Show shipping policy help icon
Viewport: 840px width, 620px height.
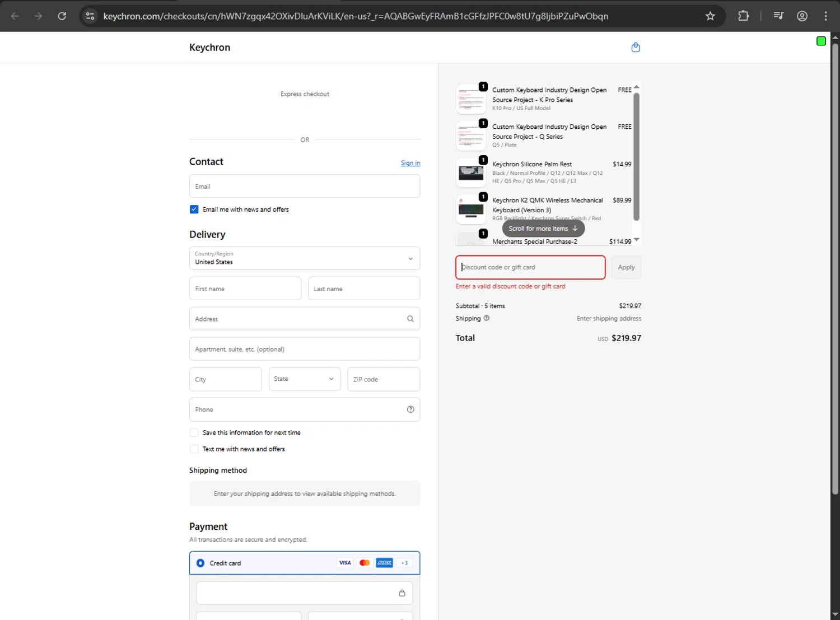(486, 318)
